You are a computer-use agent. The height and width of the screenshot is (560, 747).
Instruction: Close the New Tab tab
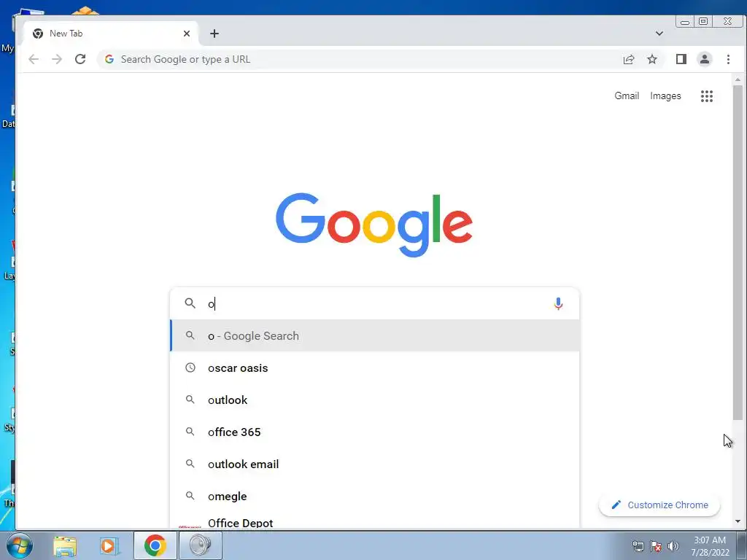(x=186, y=34)
